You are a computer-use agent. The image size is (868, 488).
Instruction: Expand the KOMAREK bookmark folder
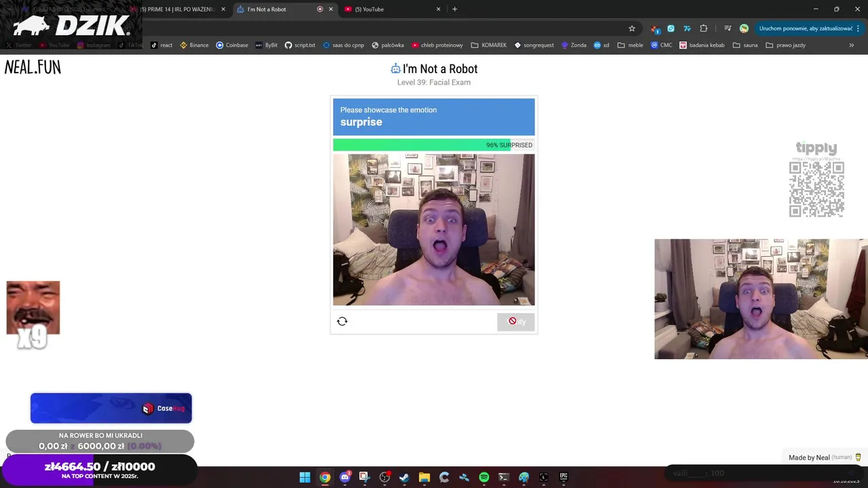coord(488,45)
